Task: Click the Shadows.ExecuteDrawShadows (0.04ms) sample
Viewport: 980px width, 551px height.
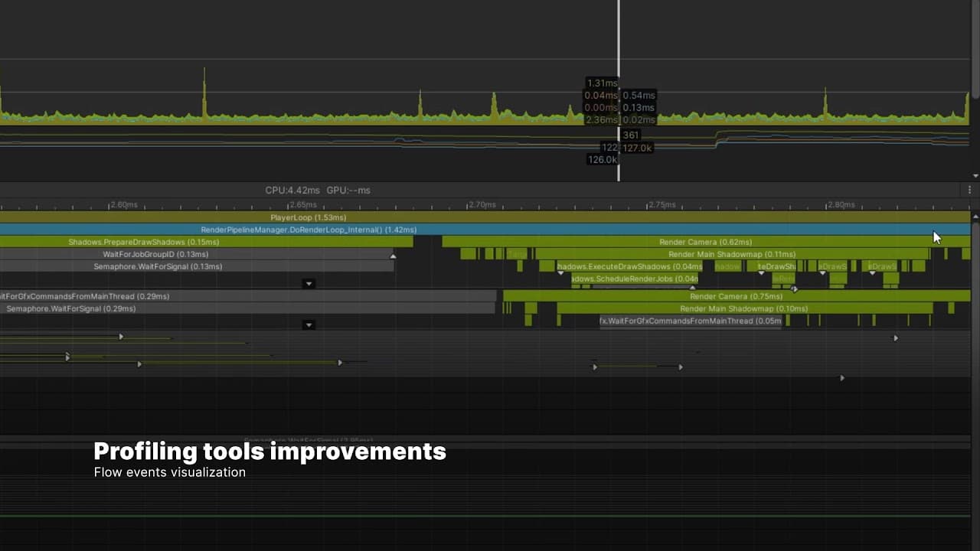Action: (629, 266)
